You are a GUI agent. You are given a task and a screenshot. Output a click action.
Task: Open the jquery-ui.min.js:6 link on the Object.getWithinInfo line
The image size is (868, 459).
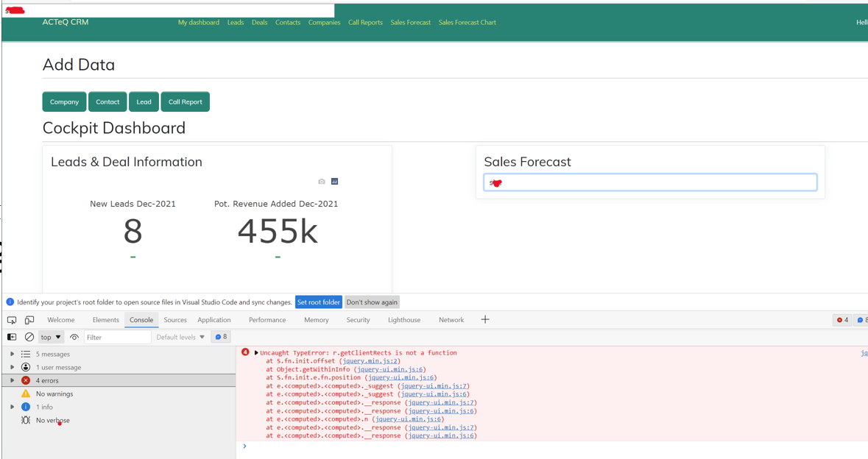(x=389, y=369)
